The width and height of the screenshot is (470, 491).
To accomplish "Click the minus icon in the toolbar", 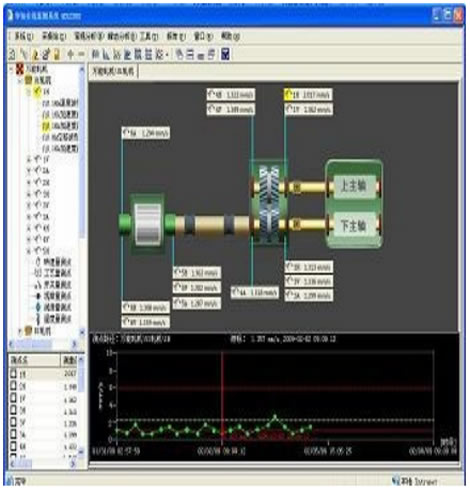I will coord(81,54).
